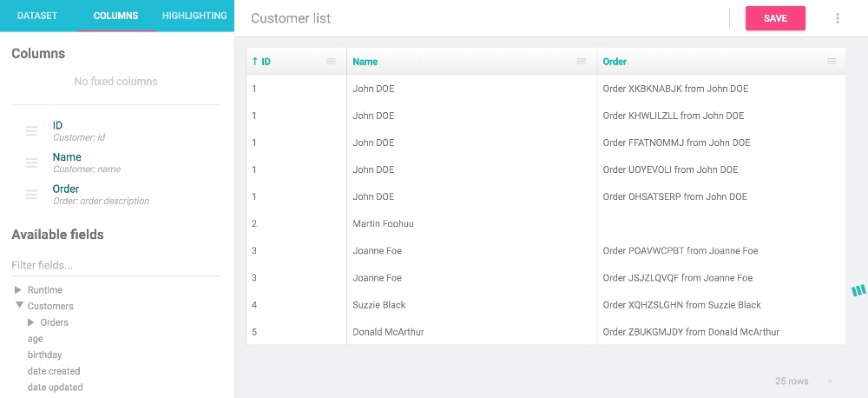Grab the drag handle beside ID column entry
The width and height of the screenshot is (868, 398).
[x=31, y=131]
